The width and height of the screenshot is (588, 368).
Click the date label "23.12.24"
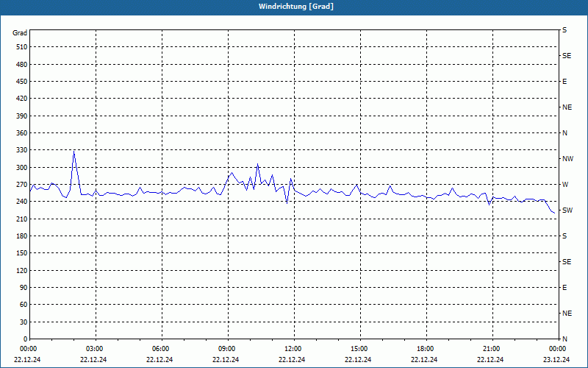[556, 360]
